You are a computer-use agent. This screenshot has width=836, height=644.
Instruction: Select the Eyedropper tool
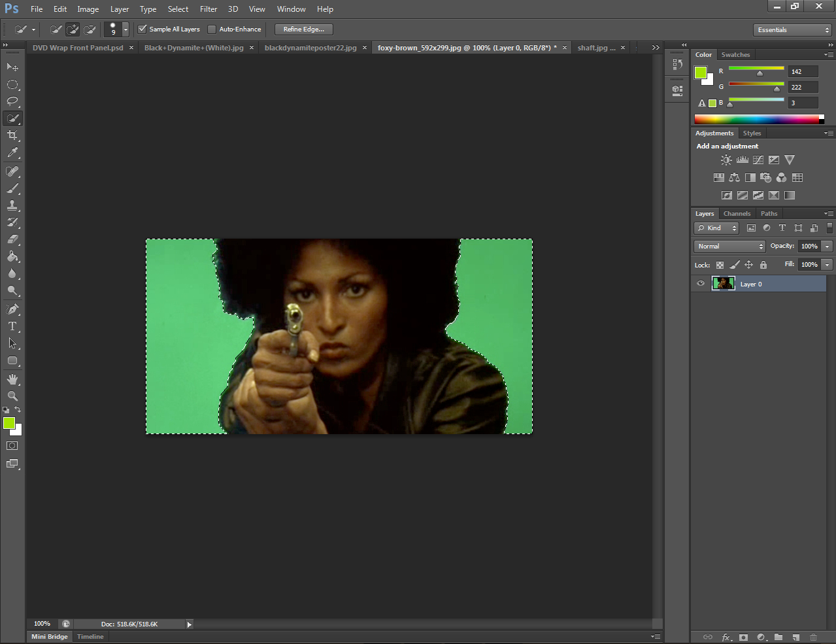pyautogui.click(x=12, y=153)
